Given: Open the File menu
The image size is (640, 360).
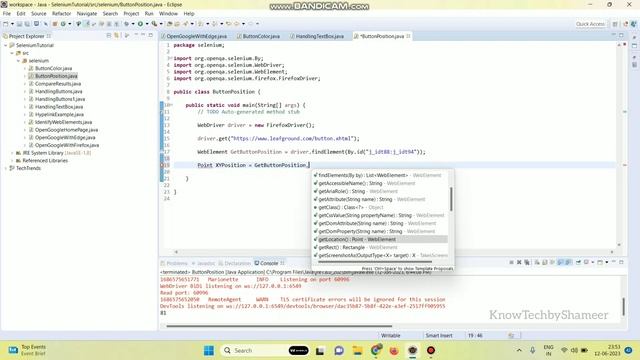Looking at the screenshot, I should click(7, 13).
